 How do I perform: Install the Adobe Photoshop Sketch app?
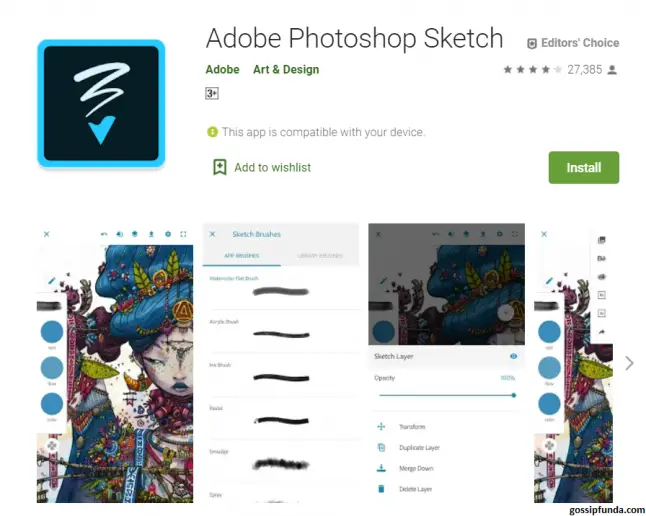[583, 167]
